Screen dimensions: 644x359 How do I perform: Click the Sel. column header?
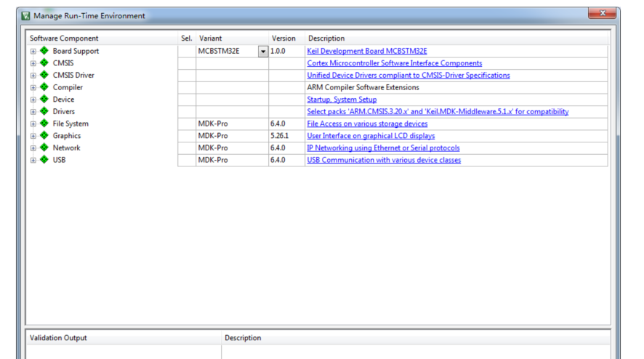(x=187, y=39)
